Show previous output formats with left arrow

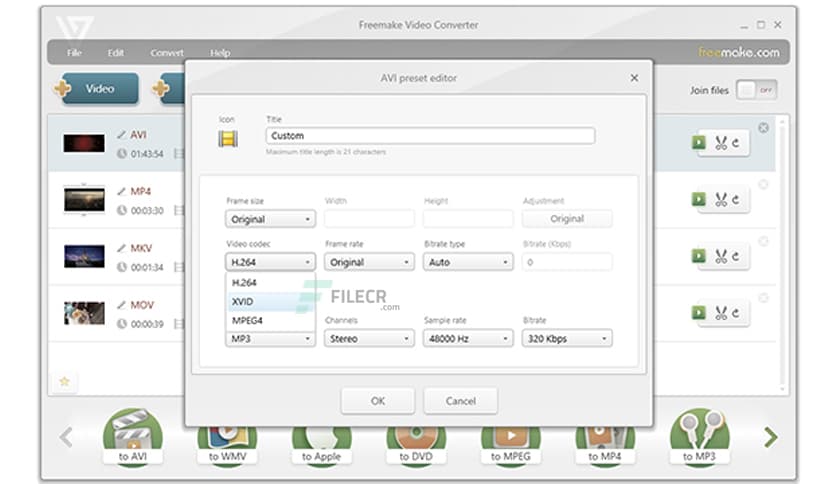click(x=66, y=437)
